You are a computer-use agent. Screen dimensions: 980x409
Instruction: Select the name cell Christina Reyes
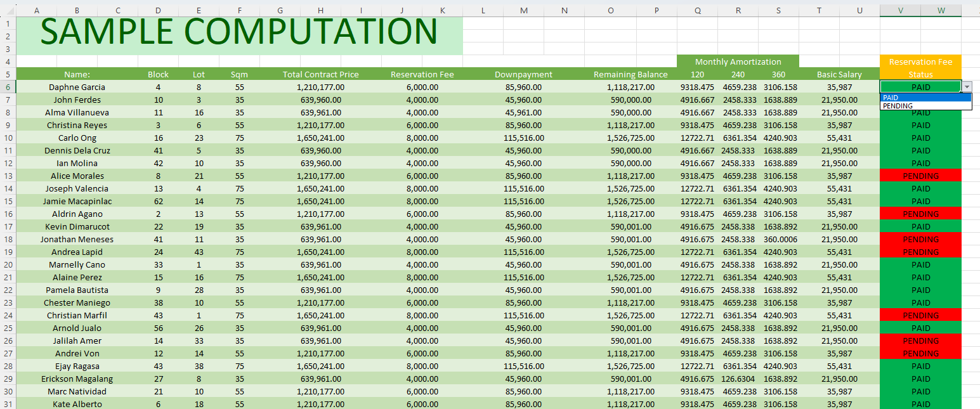point(77,125)
